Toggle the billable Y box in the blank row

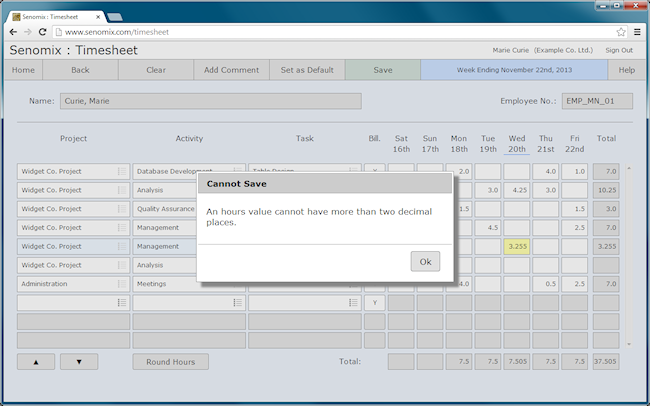point(375,303)
